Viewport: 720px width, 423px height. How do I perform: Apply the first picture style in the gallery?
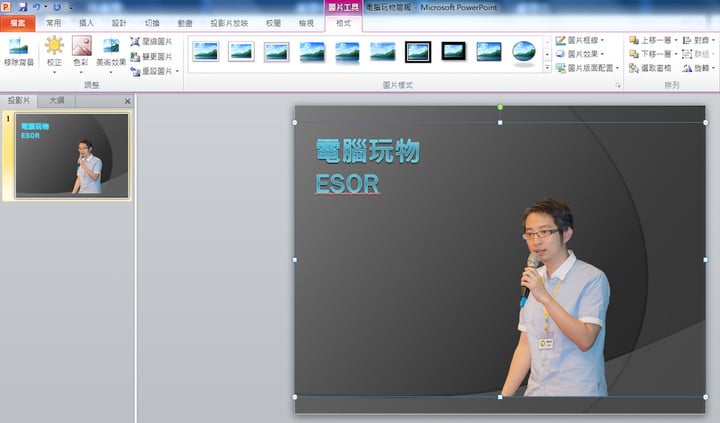click(x=206, y=51)
